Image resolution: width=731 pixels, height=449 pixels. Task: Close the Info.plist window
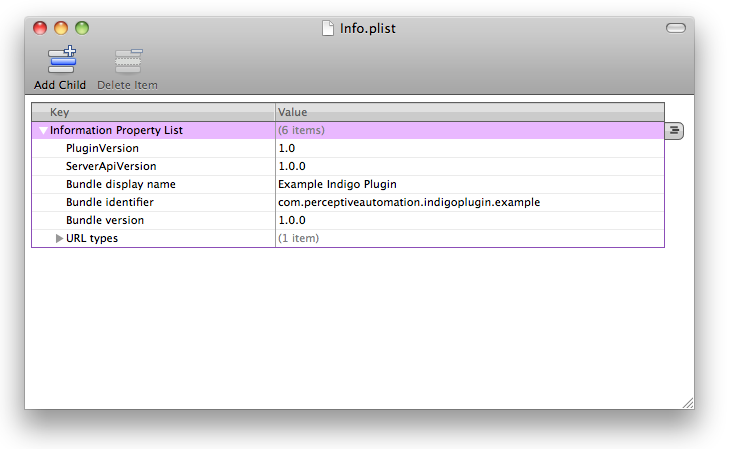pos(40,28)
